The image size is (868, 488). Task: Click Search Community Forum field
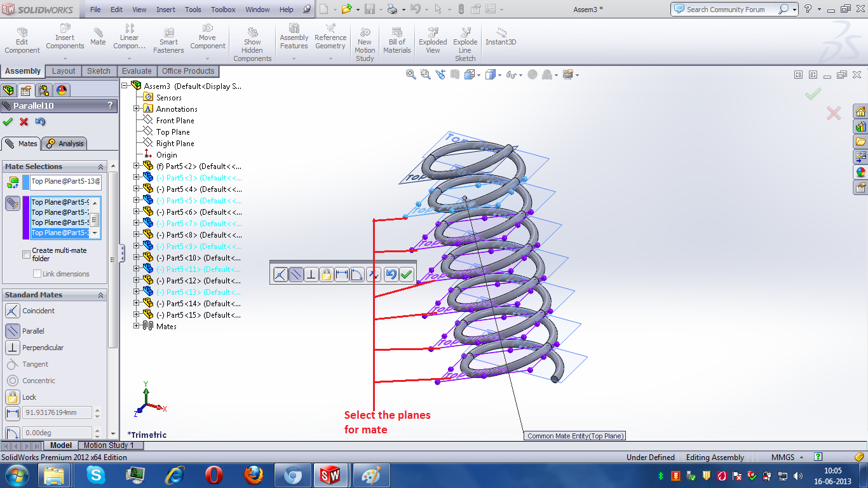click(726, 10)
